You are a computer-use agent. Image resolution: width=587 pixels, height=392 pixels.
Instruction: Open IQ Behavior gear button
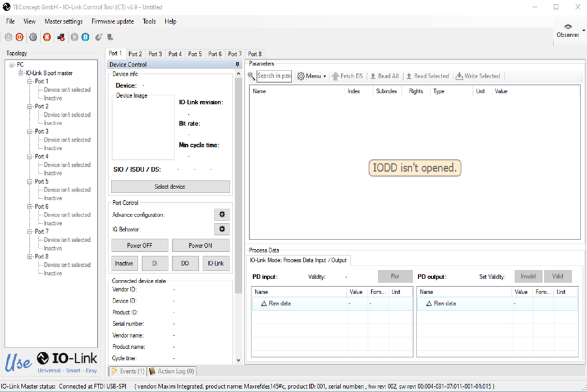tap(222, 229)
